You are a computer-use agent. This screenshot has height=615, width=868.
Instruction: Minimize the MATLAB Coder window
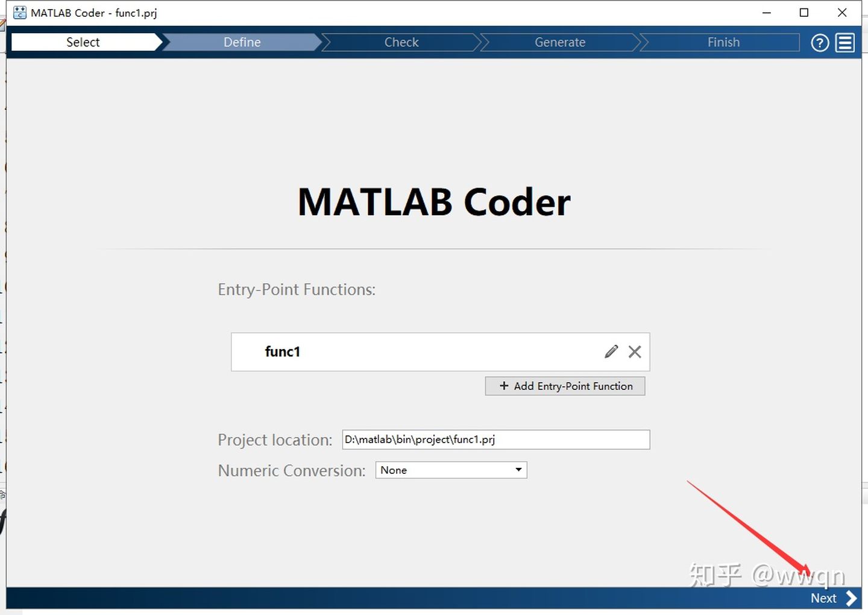tap(767, 13)
